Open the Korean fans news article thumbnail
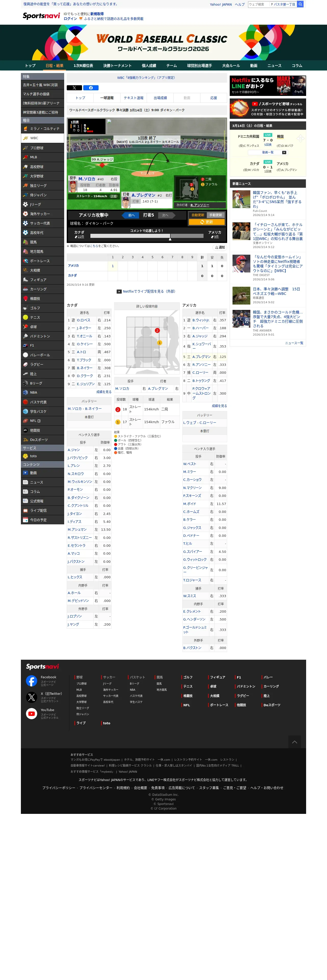This screenshot has height=980, width=327. (241, 199)
